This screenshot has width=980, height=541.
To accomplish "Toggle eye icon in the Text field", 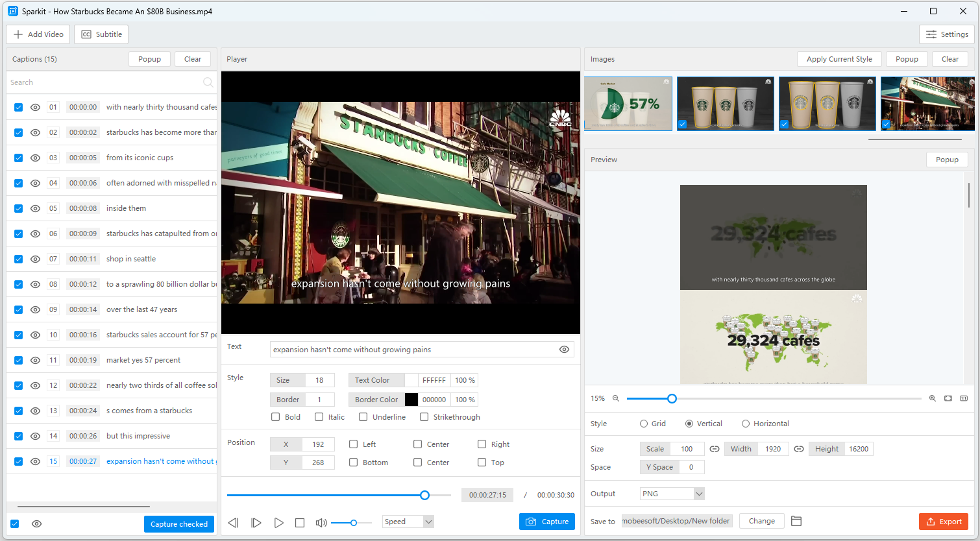I will [565, 350].
